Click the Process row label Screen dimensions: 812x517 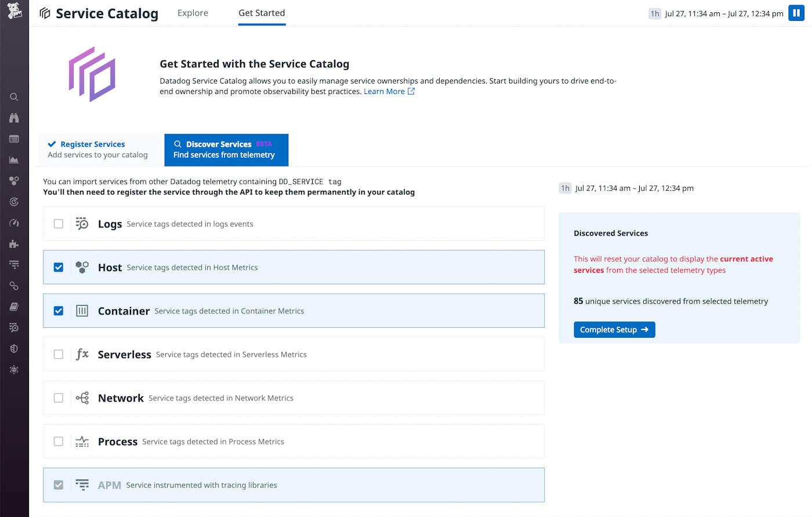click(x=118, y=442)
